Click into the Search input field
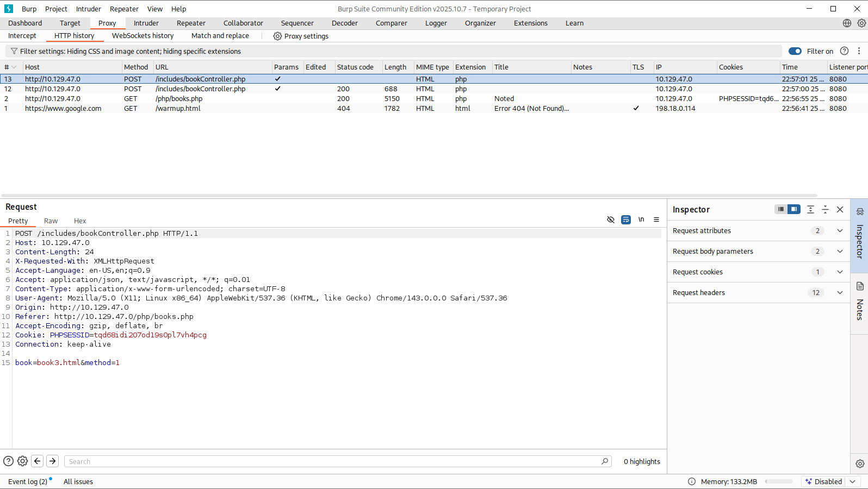This screenshot has height=489, width=868. point(332,461)
